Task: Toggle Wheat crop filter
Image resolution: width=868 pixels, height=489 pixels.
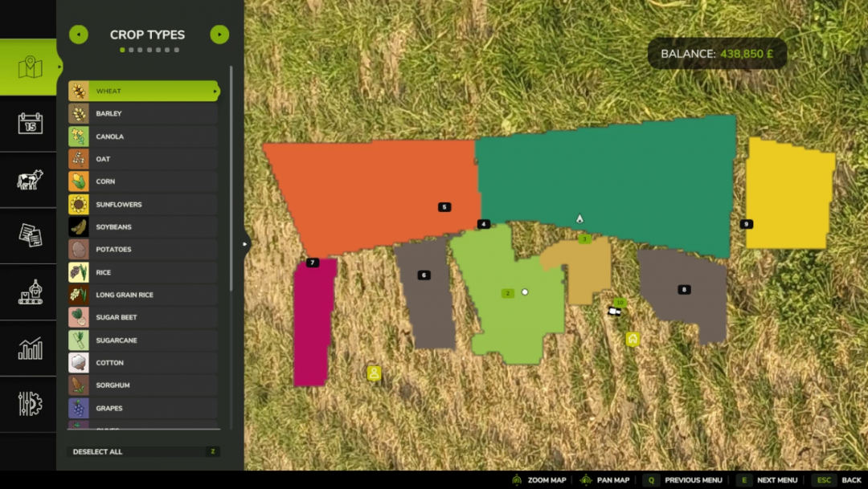Action: pos(144,91)
